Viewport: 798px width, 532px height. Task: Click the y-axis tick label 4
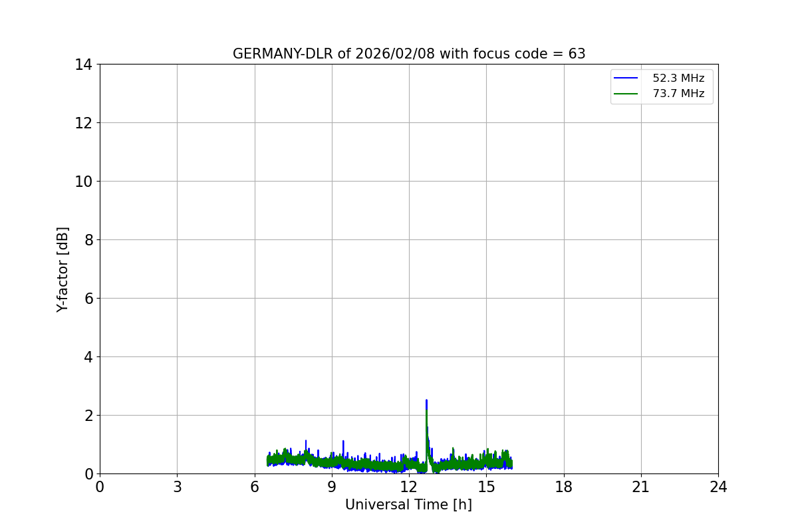pyautogui.click(x=88, y=357)
